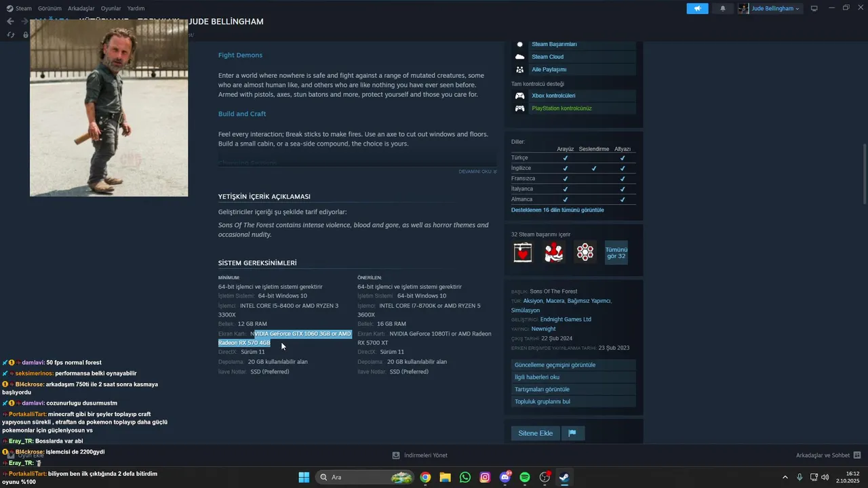868x488 pixels.
Task: Click the Xbox kontrolcüleri controller icon
Action: point(519,96)
